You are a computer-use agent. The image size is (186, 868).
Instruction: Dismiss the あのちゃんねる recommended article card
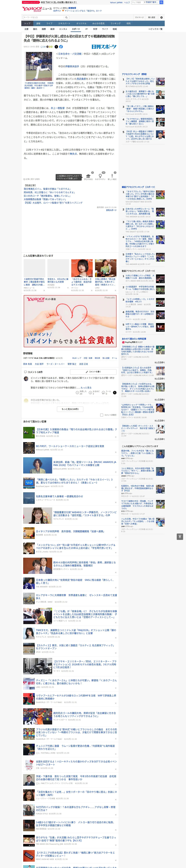coord(92,290)
